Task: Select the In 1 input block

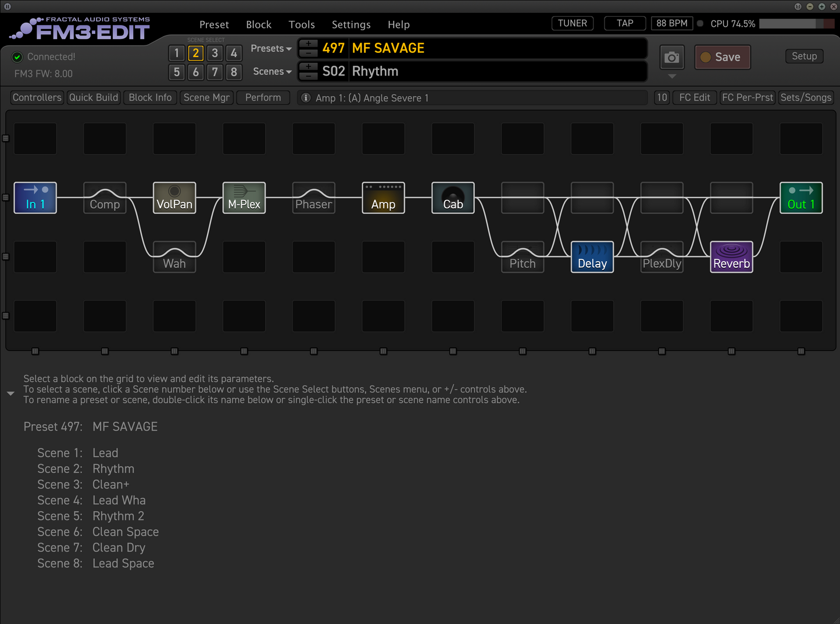Action: point(35,198)
